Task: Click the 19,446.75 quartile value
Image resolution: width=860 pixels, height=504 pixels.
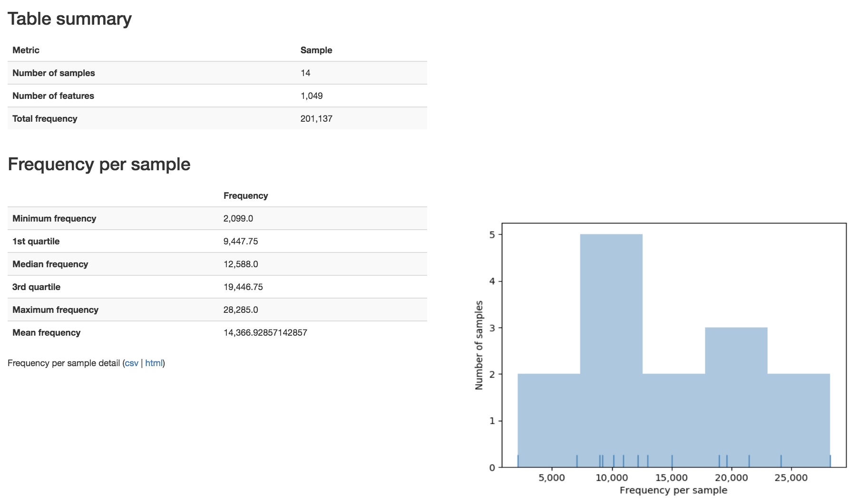Action: tap(243, 287)
